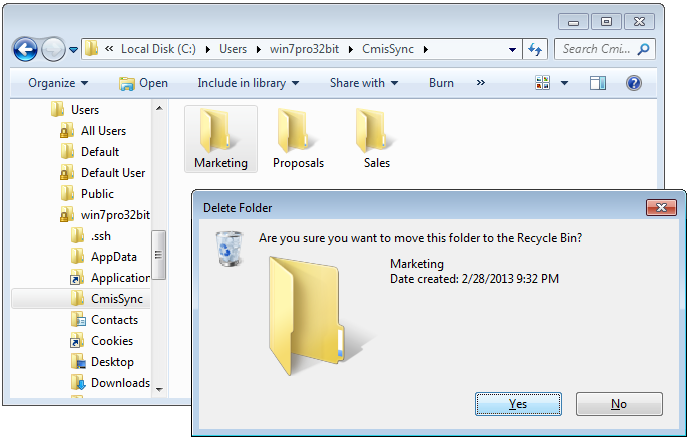Click the Back navigation arrow button
Screen dimensions: 688x439
(25, 49)
